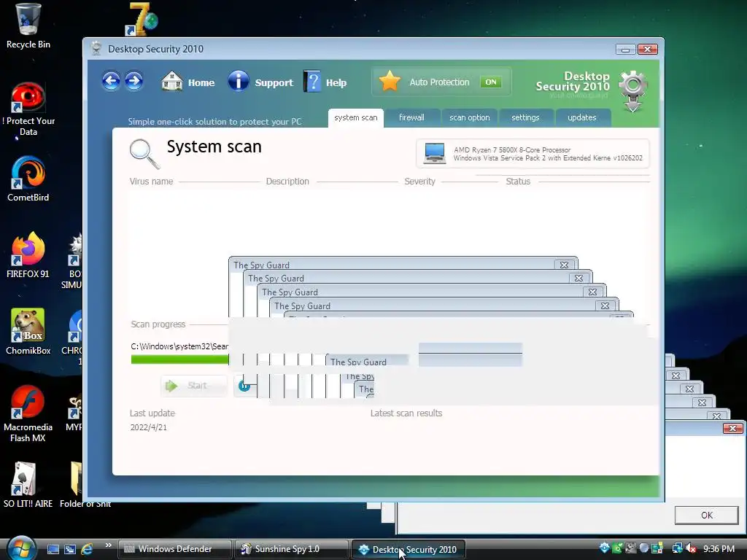Image resolution: width=747 pixels, height=560 pixels.
Task: Close the second The Spy Guard popup
Action: [578, 278]
